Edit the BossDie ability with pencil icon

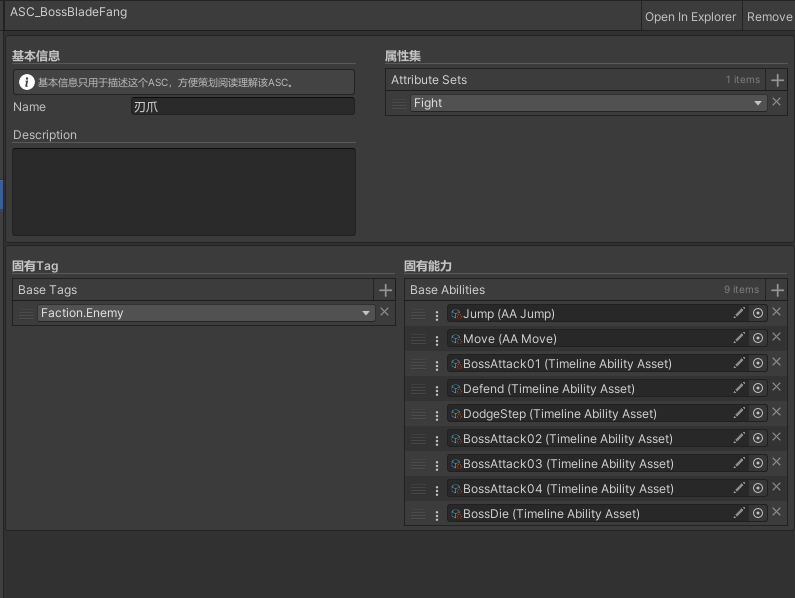(x=739, y=513)
